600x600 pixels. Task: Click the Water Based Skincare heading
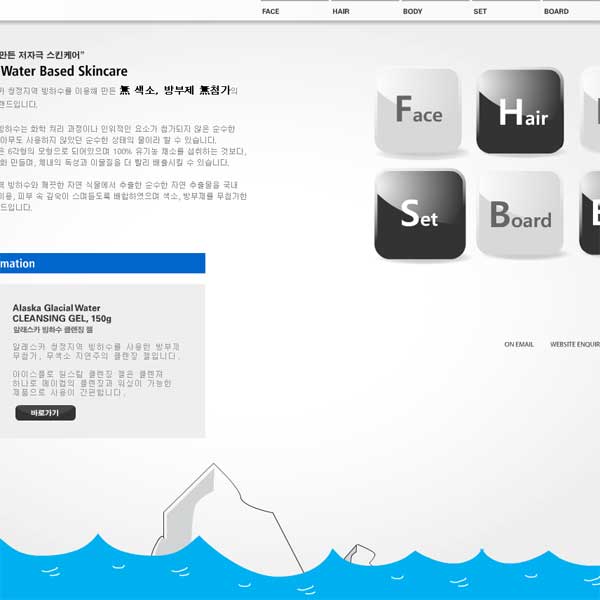(64, 71)
